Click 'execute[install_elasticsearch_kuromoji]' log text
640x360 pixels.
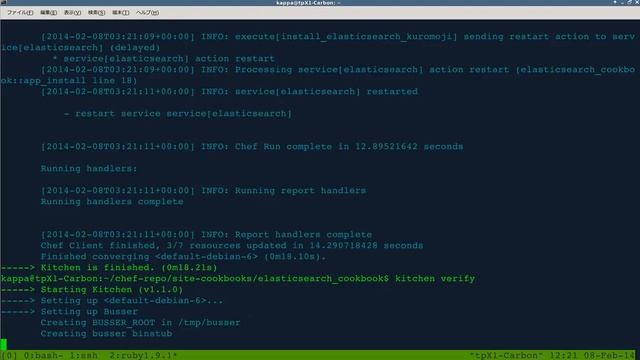coord(346,37)
